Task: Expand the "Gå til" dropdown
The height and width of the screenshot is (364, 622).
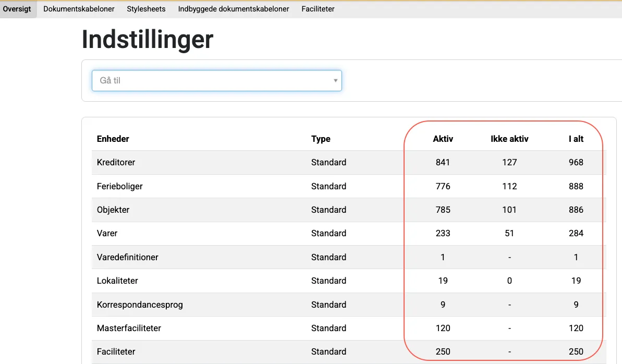Action: coord(216,81)
